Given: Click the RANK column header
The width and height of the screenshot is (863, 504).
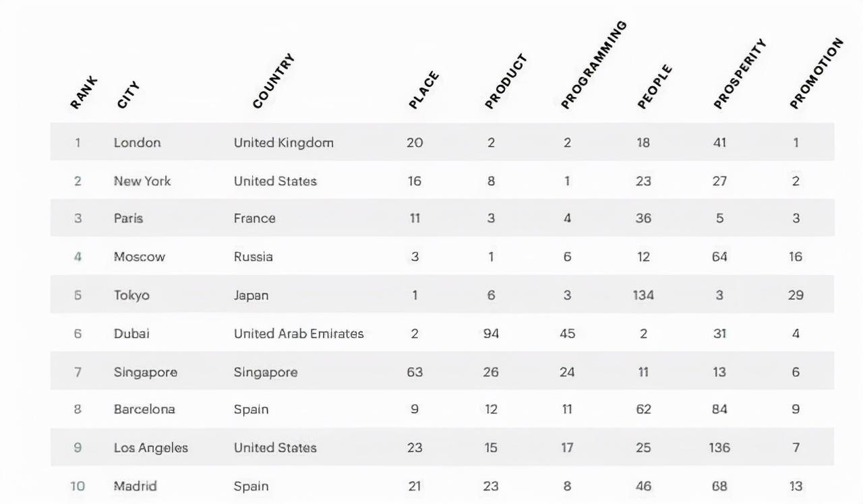Looking at the screenshot, I should (x=84, y=93).
